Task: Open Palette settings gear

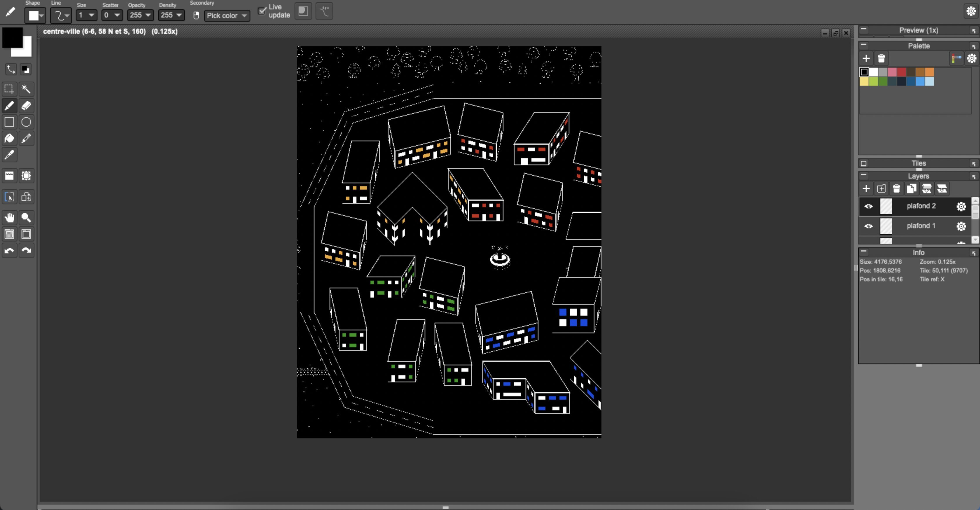Action: point(972,59)
